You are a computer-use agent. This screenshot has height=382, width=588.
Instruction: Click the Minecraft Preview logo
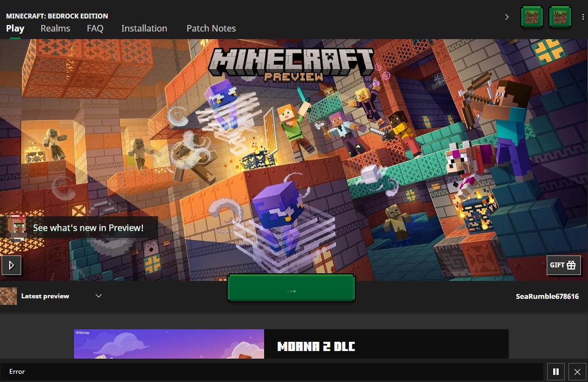tap(291, 65)
